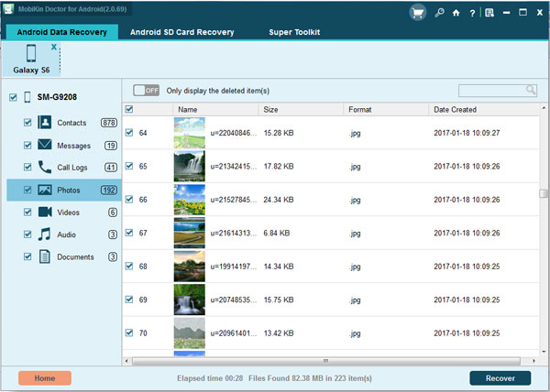Screen dimensions: 550x392
Task: Open the Super Toolkit tab
Action: 294,32
